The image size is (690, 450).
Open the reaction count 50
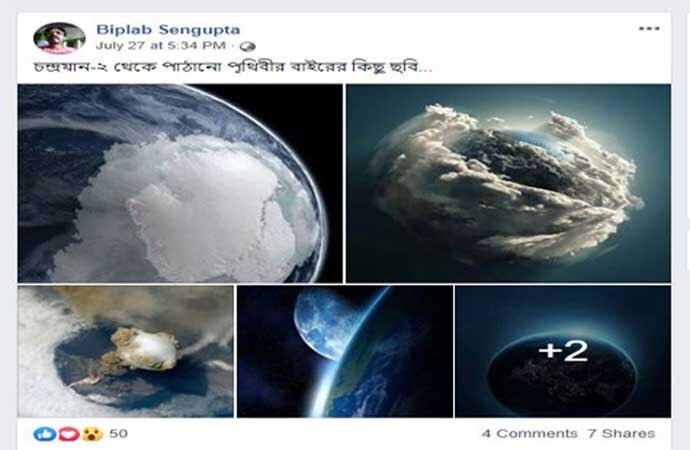pyautogui.click(x=118, y=433)
